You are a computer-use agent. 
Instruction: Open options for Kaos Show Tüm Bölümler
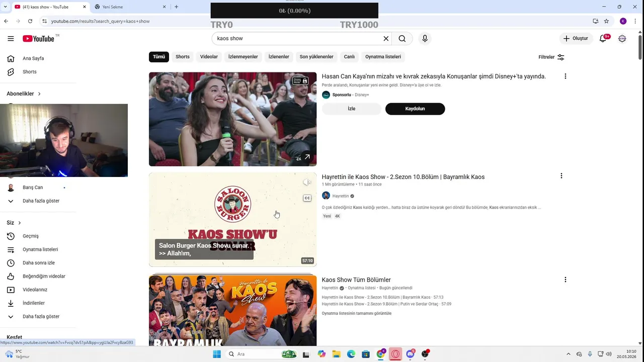pos(565,280)
